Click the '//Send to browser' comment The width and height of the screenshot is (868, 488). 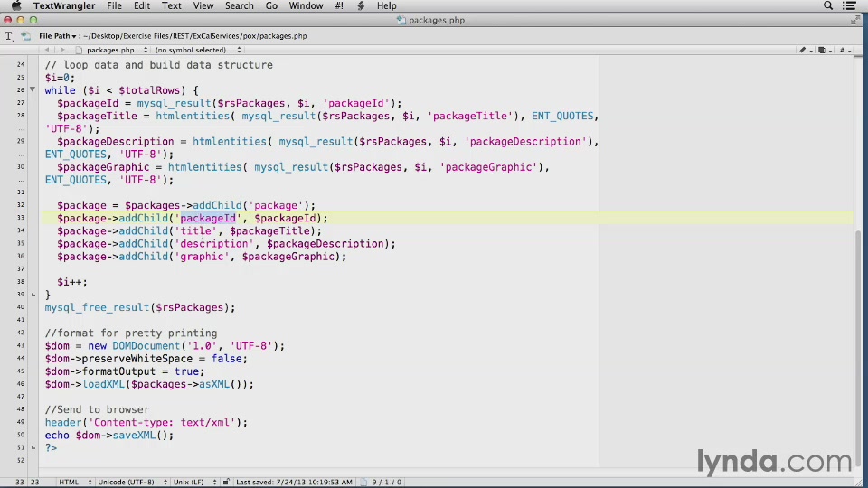(97, 409)
